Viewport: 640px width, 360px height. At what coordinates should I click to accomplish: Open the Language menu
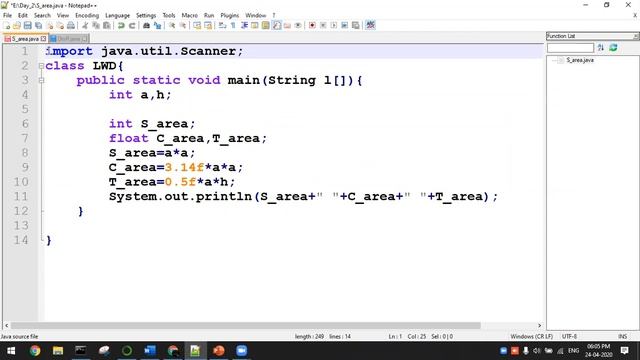tap(117, 16)
